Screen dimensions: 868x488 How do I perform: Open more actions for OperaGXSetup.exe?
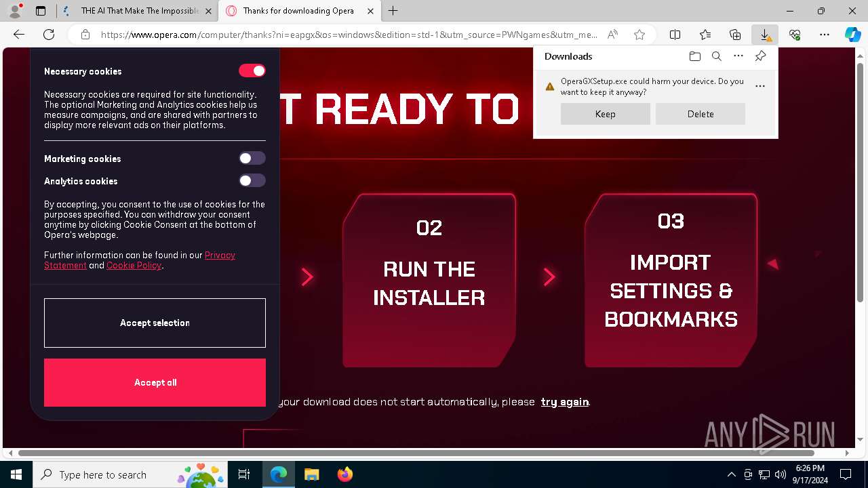760,86
